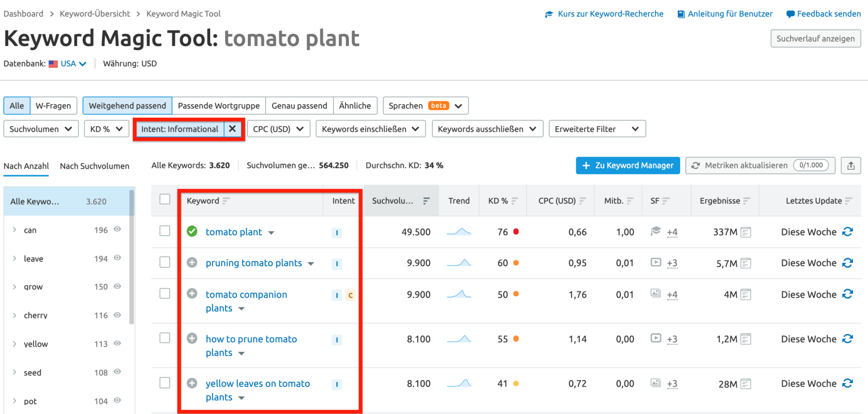Switch to Nach Suchvolumen tab
This screenshot has width=868, height=414.
click(95, 166)
